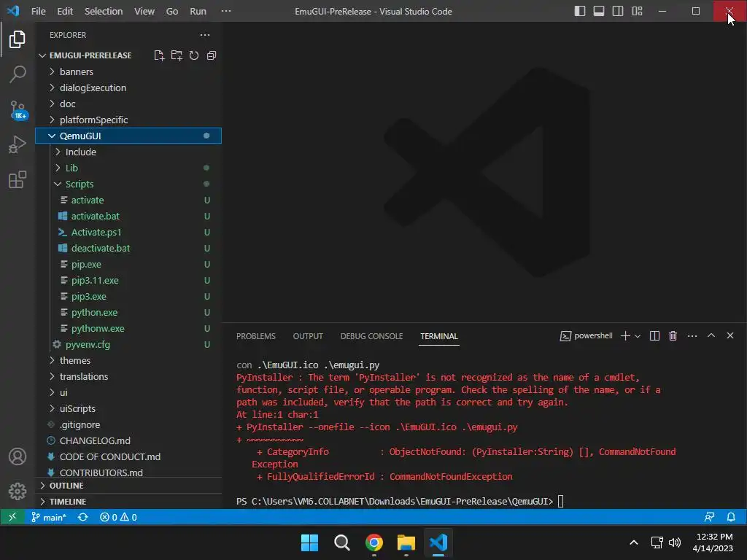
Task: Open the Search view in activity bar
Action: 18,74
